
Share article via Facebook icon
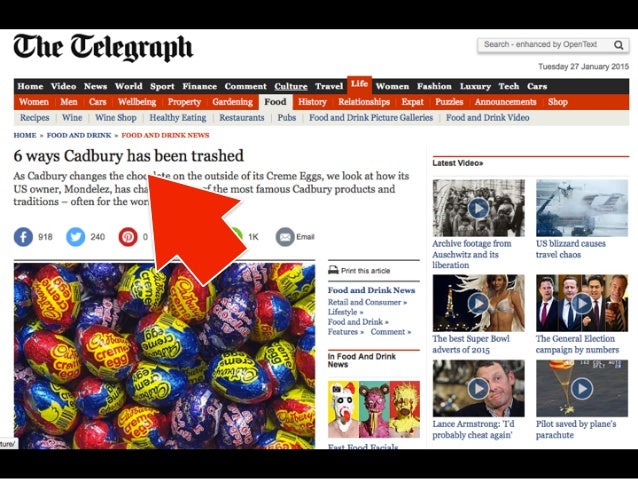(x=23, y=237)
